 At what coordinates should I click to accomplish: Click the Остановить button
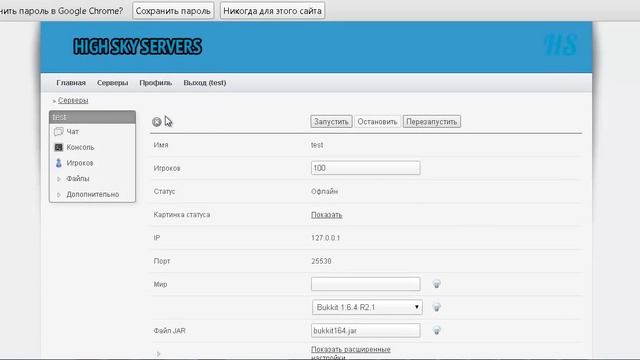tap(377, 122)
